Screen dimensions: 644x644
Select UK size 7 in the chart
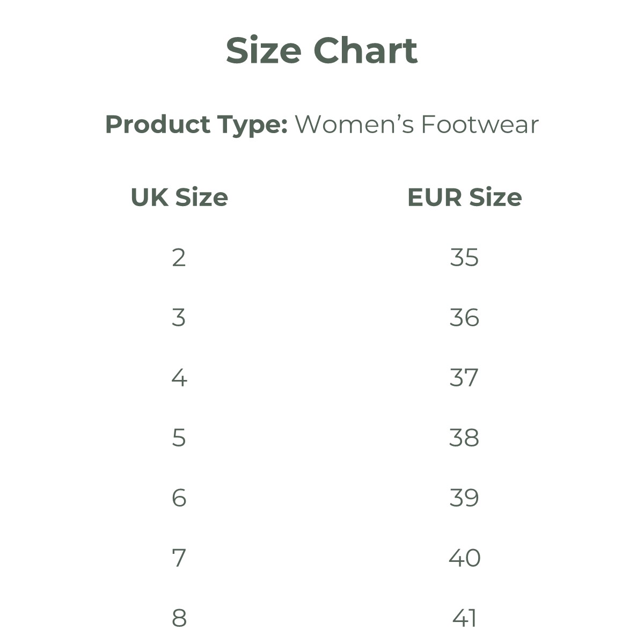pyautogui.click(x=179, y=558)
